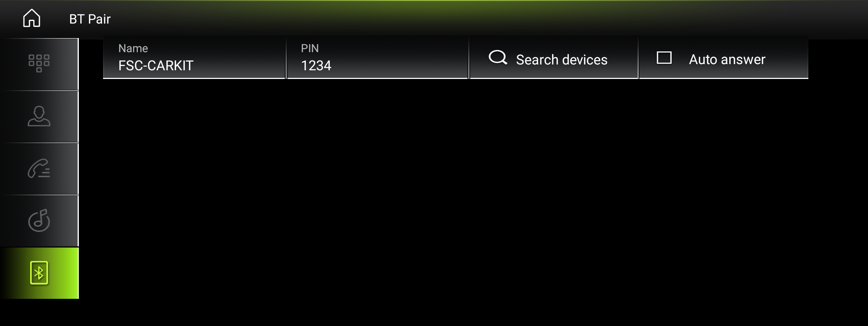Click the Search devices button text
Image resolution: width=868 pixels, height=326 pixels.
point(562,59)
